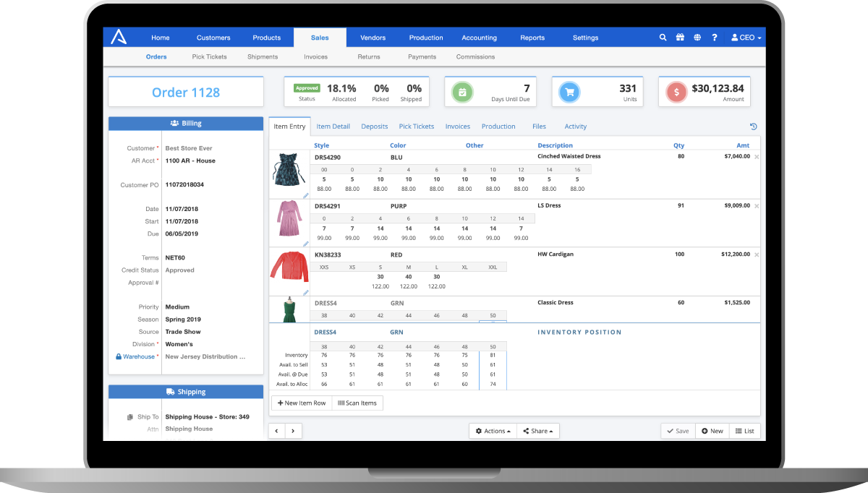This screenshot has height=493, width=868.
Task: Open the Accounting menu
Action: pos(480,38)
